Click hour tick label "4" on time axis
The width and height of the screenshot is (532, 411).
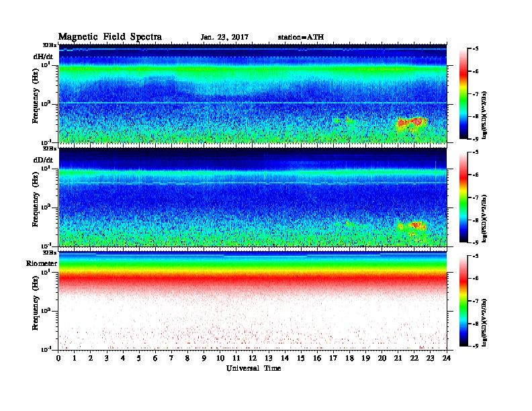click(x=123, y=359)
